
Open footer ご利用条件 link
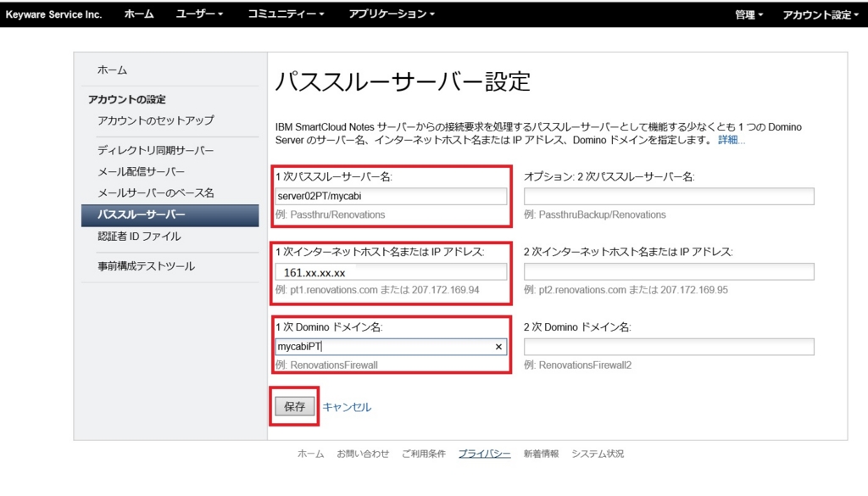pyautogui.click(x=424, y=454)
